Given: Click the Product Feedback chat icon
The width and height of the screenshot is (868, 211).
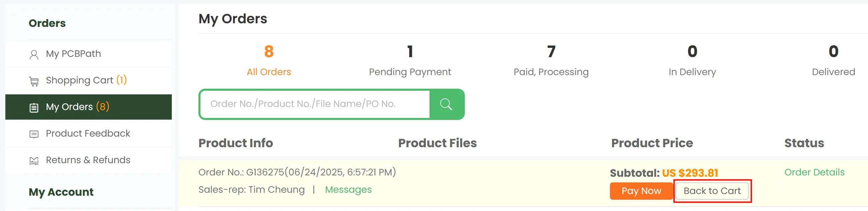Looking at the screenshot, I should pyautogui.click(x=34, y=134).
